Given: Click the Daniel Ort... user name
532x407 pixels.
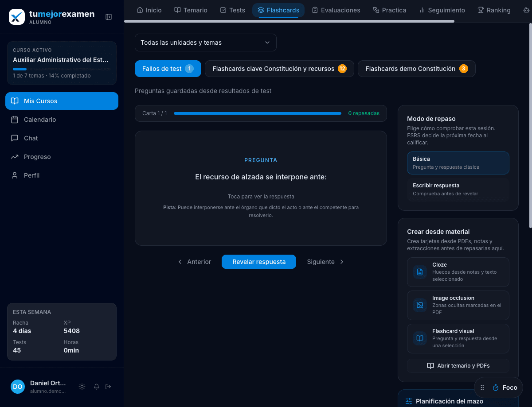Looking at the screenshot, I should point(48,383).
